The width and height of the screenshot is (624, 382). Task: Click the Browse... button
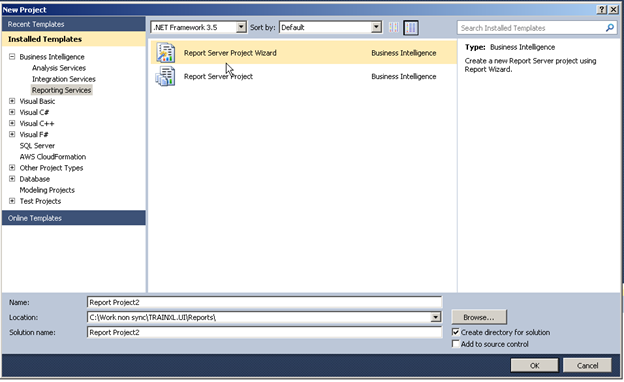point(479,317)
